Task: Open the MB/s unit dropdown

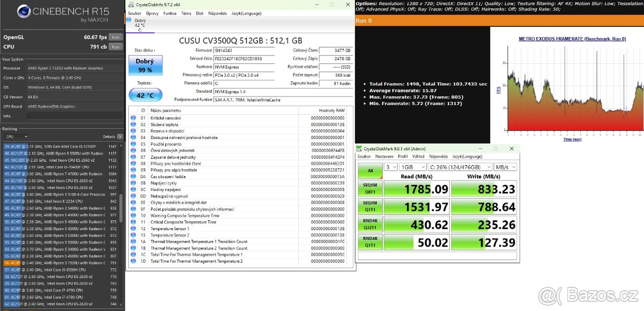Action: [x=505, y=167]
